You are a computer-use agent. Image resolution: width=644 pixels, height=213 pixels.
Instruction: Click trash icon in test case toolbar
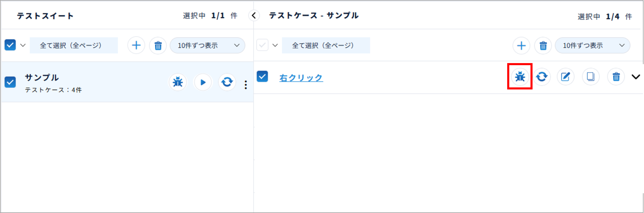click(x=543, y=45)
